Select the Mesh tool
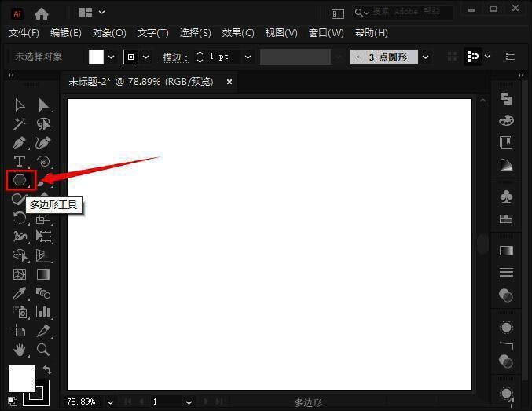This screenshot has width=532, height=411. coord(20,274)
